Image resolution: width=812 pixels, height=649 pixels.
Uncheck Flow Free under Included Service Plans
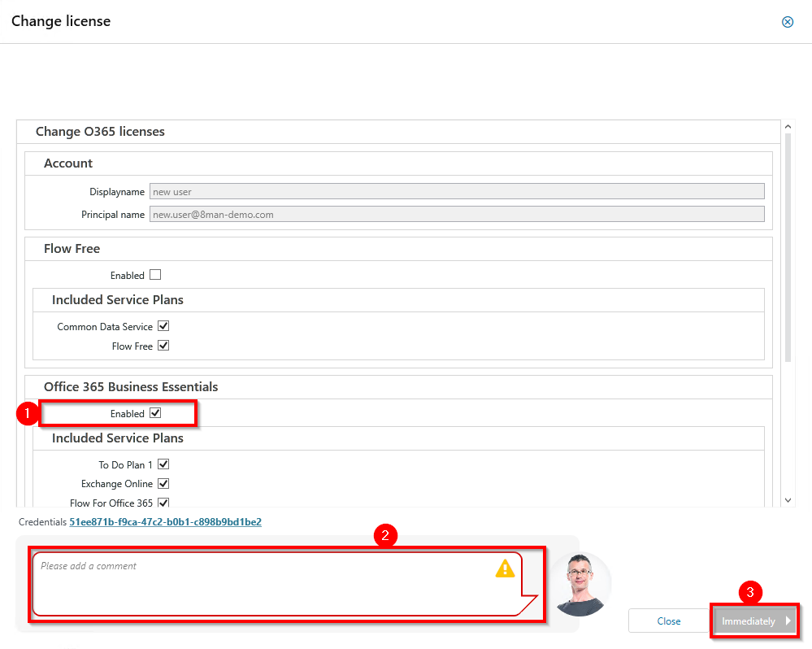(x=163, y=346)
